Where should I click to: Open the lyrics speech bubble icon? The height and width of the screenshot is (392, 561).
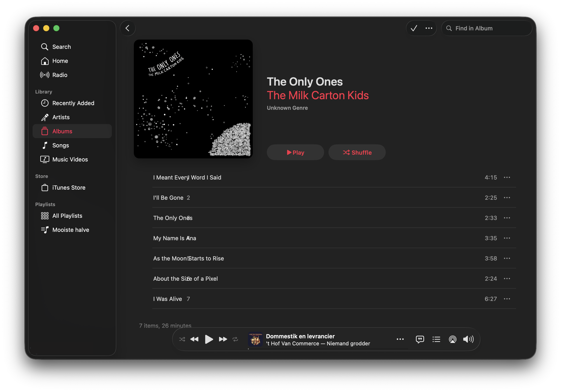tap(420, 339)
